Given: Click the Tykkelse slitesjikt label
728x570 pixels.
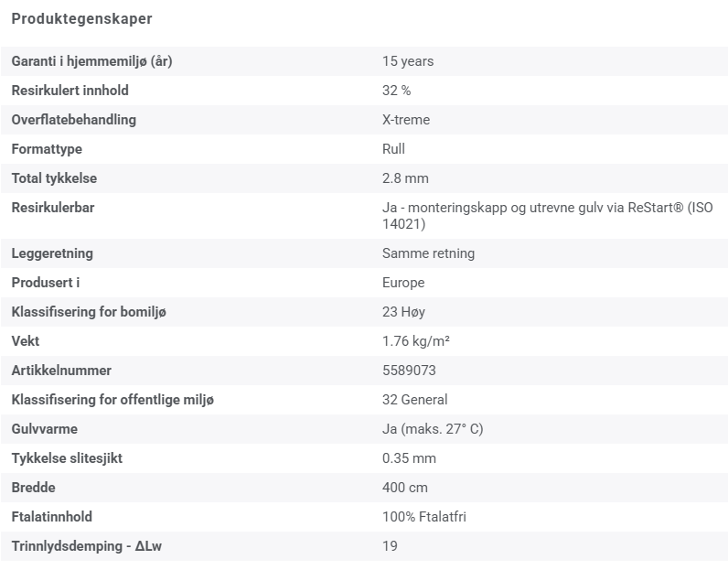Looking at the screenshot, I should pyautogui.click(x=67, y=458).
